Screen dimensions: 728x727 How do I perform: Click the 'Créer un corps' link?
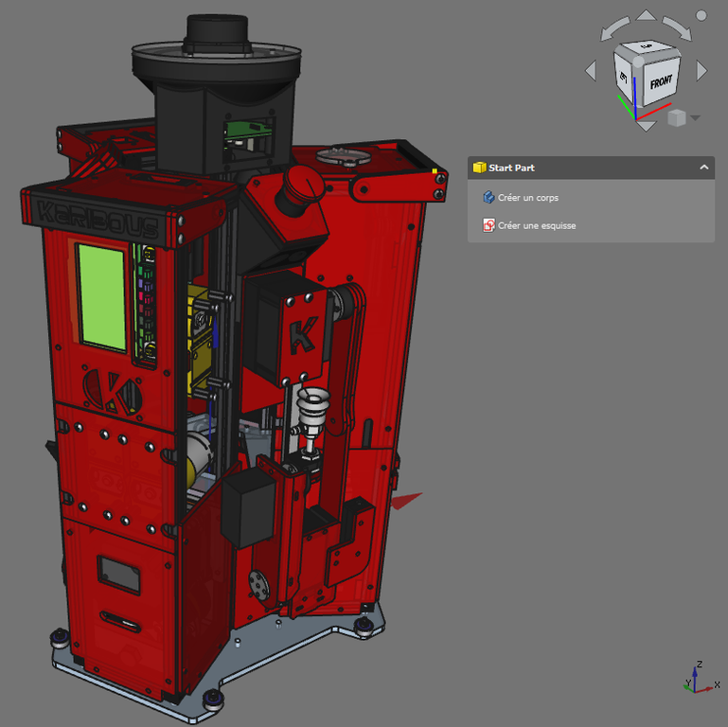[527, 198]
